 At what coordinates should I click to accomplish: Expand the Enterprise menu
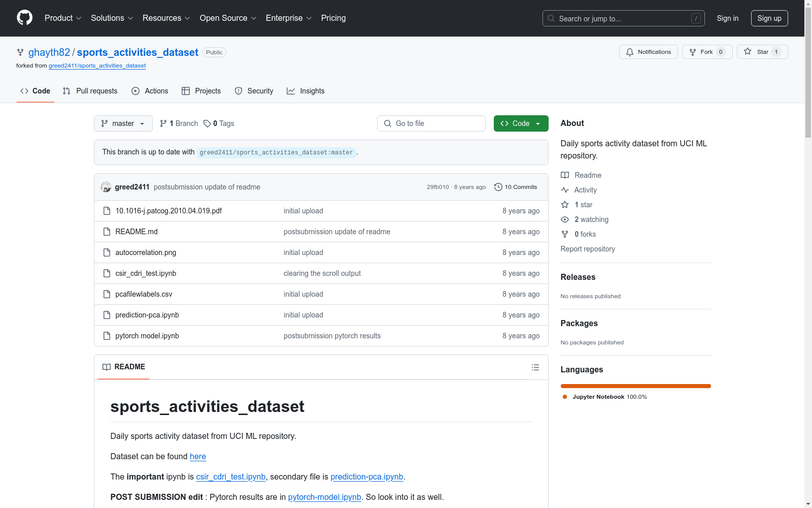pyautogui.click(x=289, y=18)
